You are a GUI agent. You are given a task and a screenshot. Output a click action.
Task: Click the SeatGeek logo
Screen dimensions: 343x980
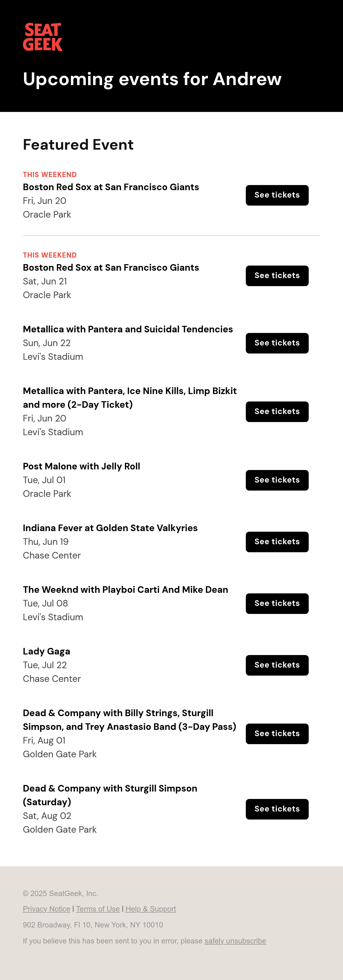pos(43,37)
